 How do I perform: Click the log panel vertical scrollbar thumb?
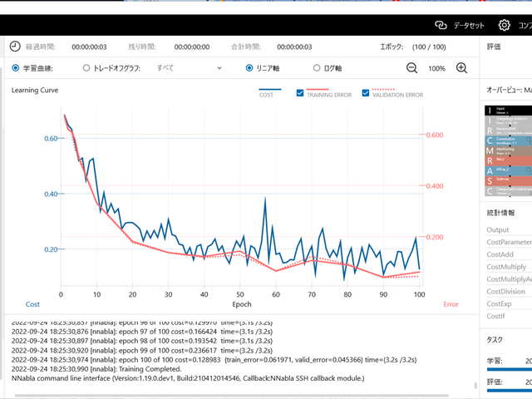[x=475, y=386]
